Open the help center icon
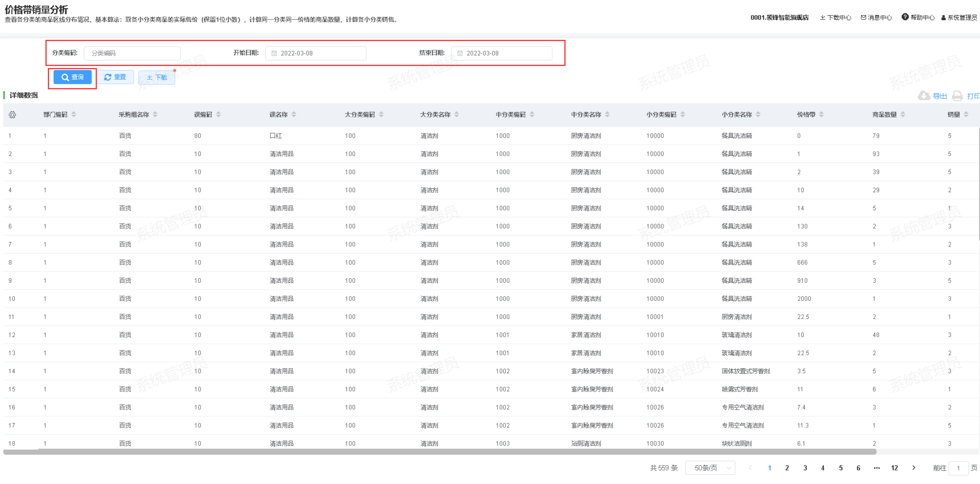The width and height of the screenshot is (980, 484). 905,17
